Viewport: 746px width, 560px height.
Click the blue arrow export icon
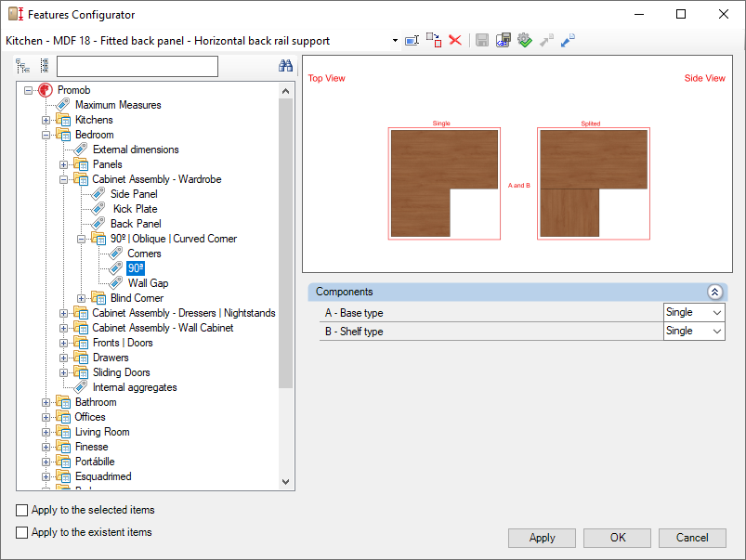[568, 40]
